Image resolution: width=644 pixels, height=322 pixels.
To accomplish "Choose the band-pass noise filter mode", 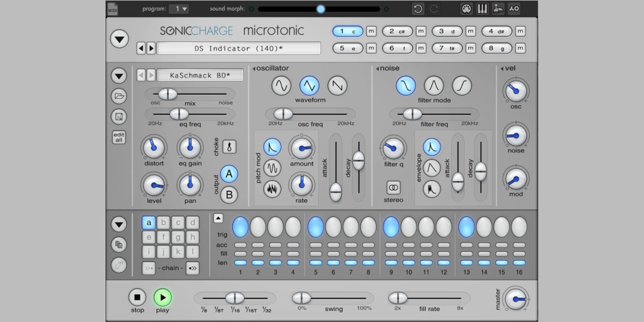I will [x=434, y=86].
